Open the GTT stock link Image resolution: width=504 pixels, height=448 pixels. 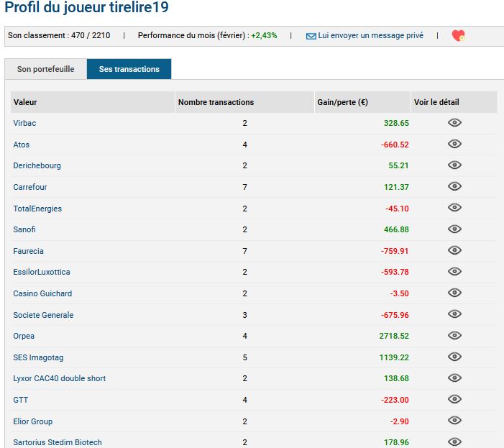[21, 400]
